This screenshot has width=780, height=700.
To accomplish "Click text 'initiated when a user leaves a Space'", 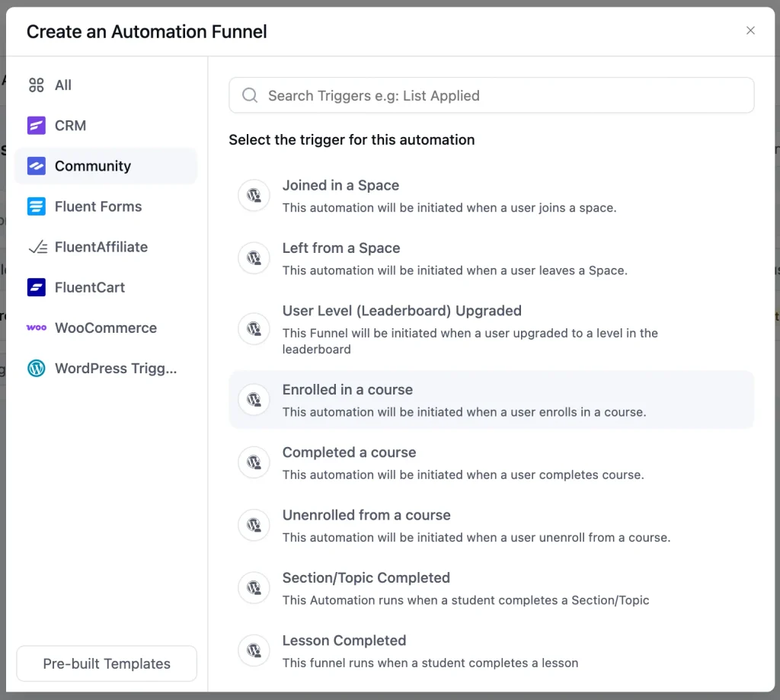I will click(521, 270).
